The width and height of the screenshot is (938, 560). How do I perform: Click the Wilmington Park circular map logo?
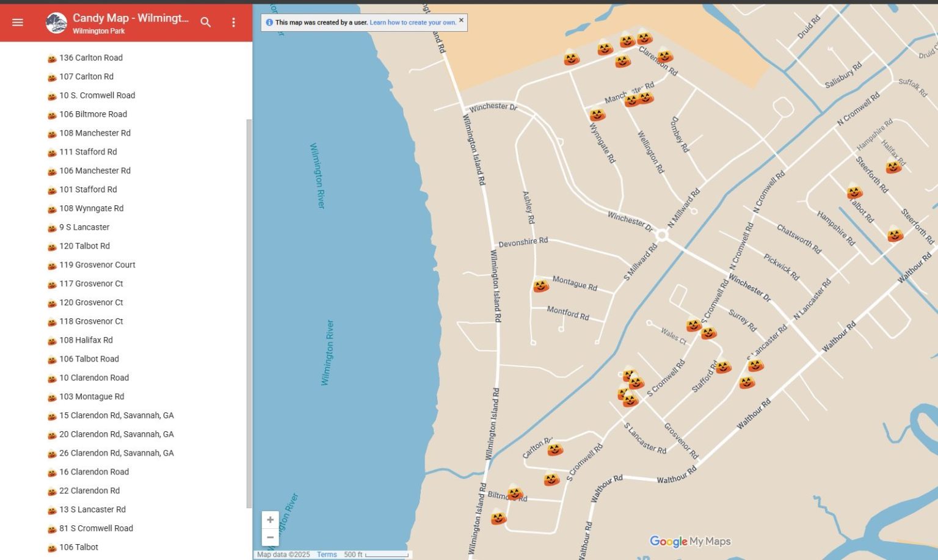click(56, 22)
